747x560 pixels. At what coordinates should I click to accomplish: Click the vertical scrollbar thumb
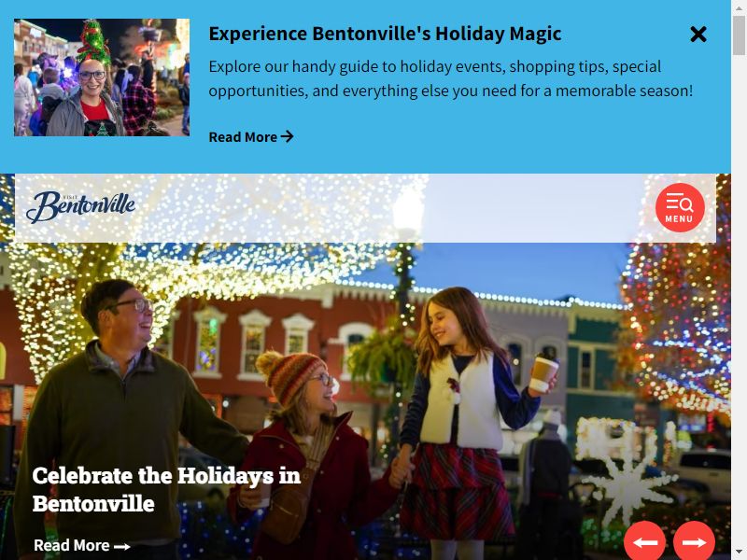(x=739, y=35)
